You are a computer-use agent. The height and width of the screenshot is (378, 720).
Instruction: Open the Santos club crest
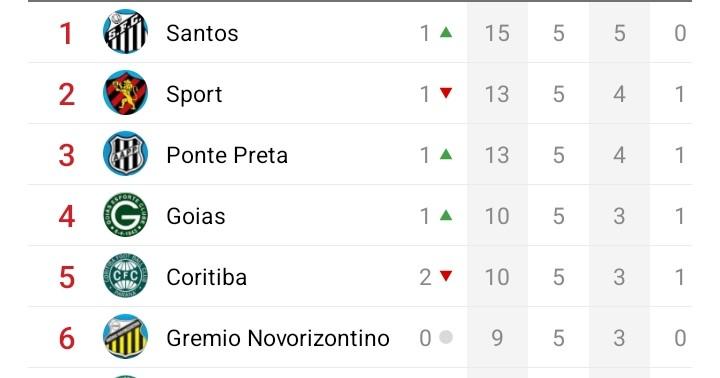click(x=125, y=32)
